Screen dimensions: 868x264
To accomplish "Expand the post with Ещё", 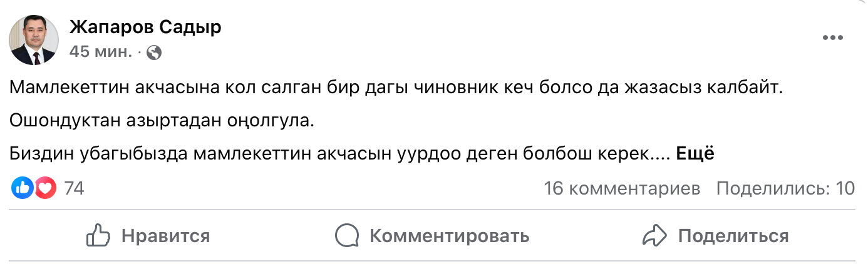I will pos(695,154).
